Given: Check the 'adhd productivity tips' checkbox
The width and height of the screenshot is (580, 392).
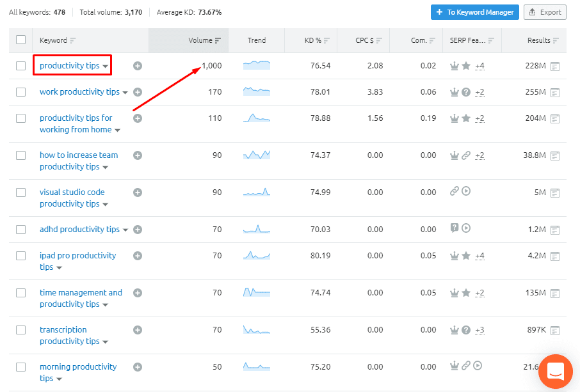Looking at the screenshot, I should click(20, 230).
